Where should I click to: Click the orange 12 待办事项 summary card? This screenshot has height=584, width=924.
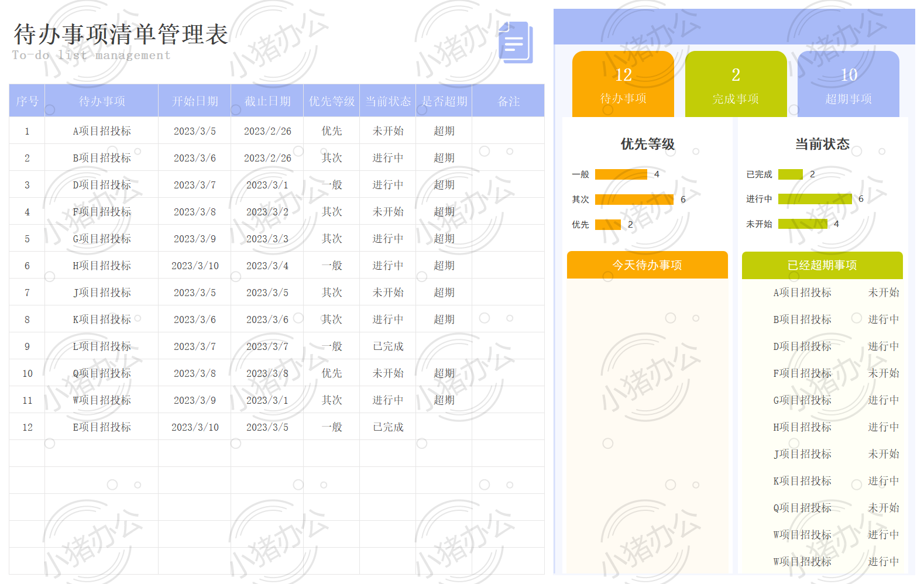(x=623, y=84)
